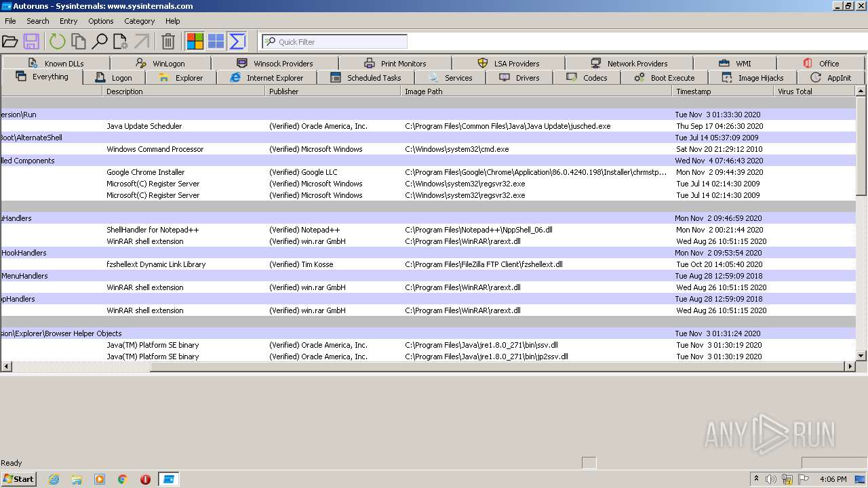Switch to the Logon tab
The width and height of the screenshot is (868, 488).
pyautogui.click(x=114, y=78)
